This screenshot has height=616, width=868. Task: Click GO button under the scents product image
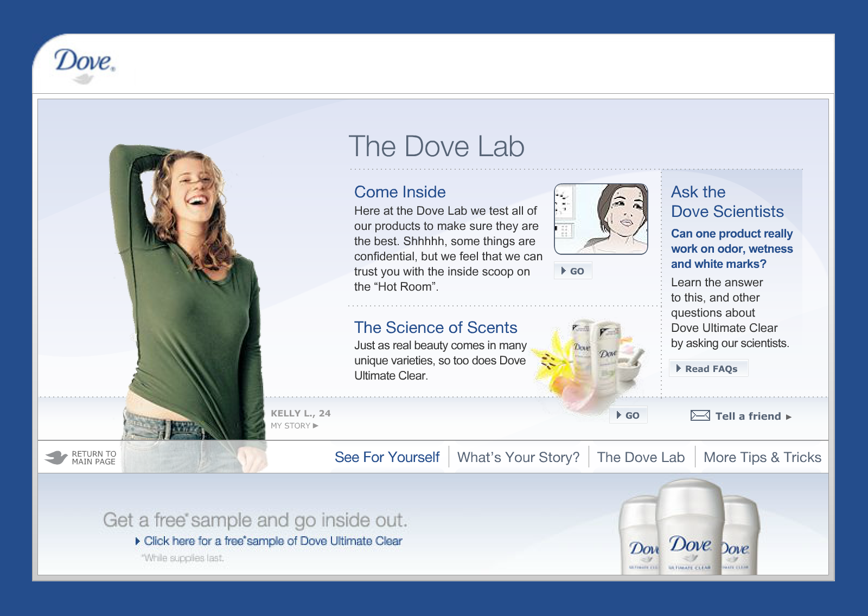click(628, 415)
